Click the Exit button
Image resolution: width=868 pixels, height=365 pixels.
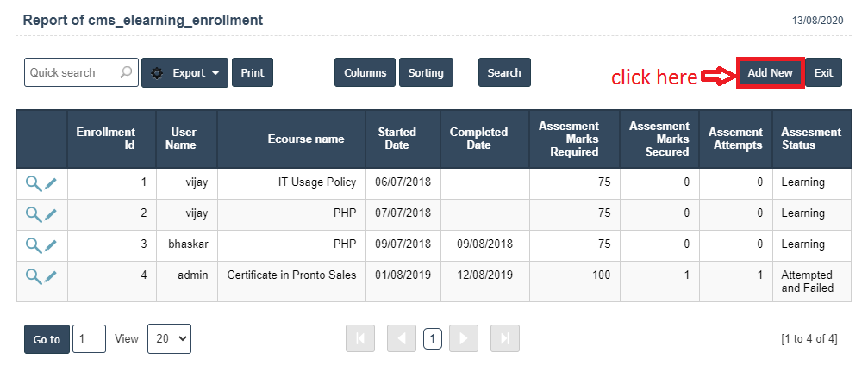[823, 73]
